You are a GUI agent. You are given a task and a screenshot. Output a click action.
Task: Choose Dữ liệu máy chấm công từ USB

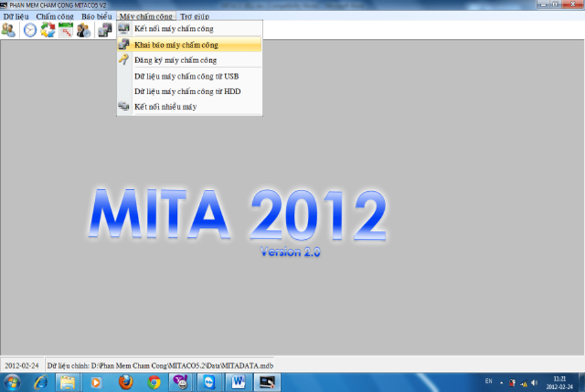click(187, 76)
